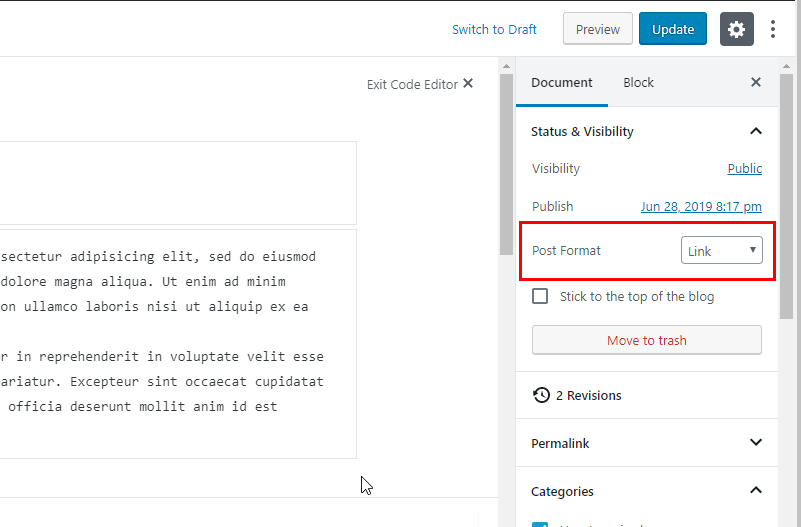Screen dimensions: 801x527
Task: Click the Update button
Action: click(673, 29)
